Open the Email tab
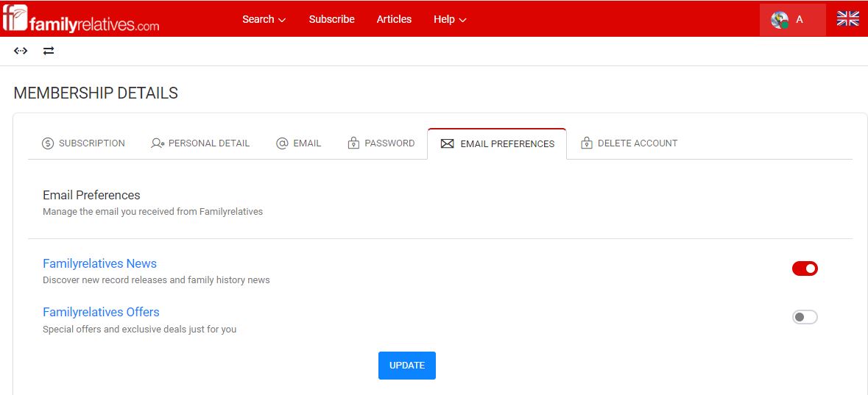This screenshot has height=395, width=868. (298, 143)
